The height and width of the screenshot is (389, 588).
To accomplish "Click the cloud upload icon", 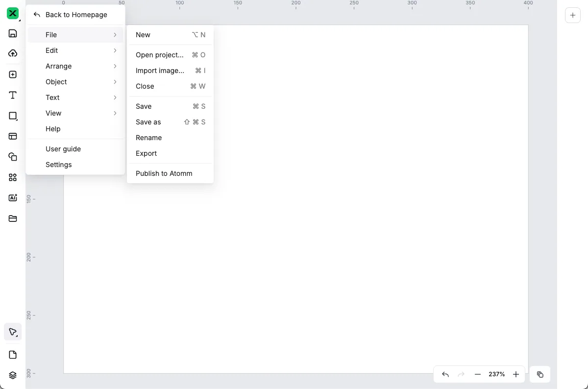I will [x=13, y=53].
